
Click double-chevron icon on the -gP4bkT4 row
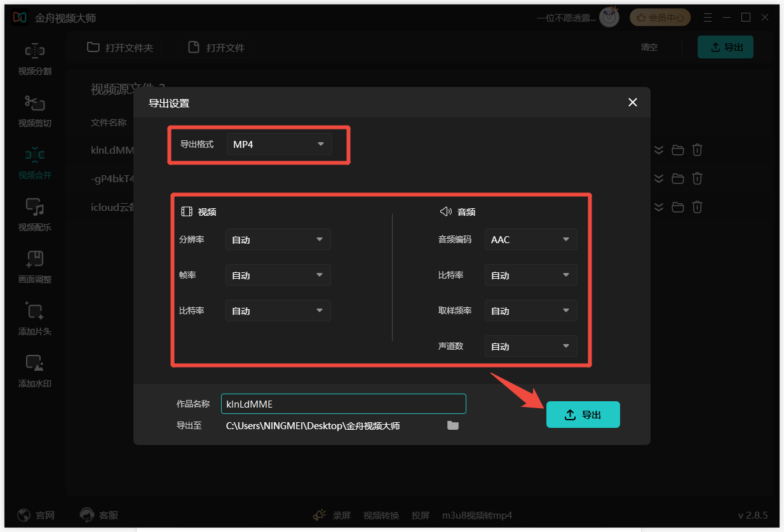pyautogui.click(x=659, y=178)
